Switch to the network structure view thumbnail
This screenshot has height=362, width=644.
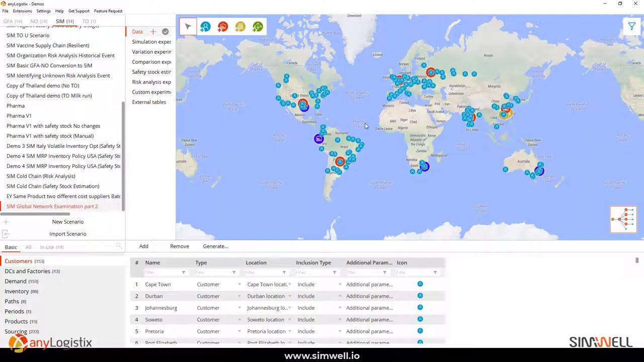click(623, 220)
